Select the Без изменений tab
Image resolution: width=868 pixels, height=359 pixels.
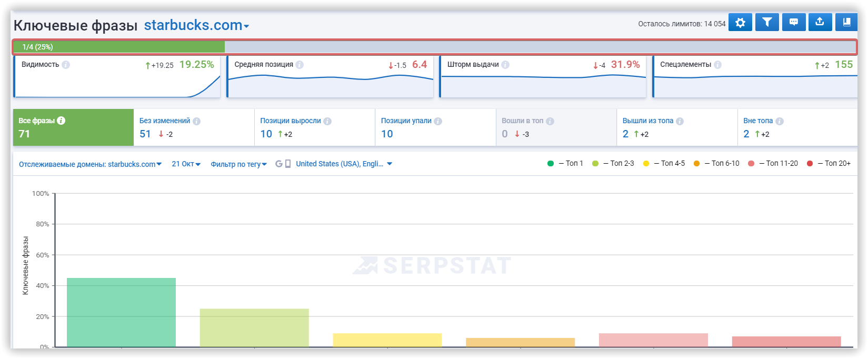coord(194,127)
